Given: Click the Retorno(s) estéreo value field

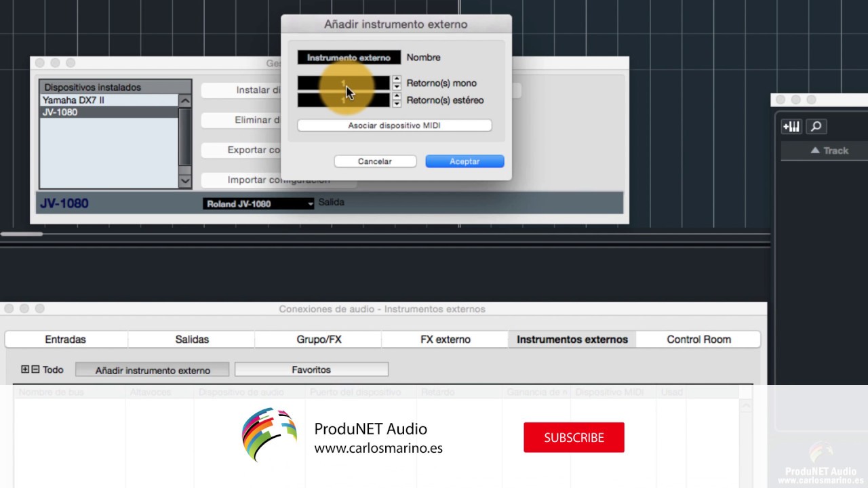Looking at the screenshot, I should click(x=344, y=100).
